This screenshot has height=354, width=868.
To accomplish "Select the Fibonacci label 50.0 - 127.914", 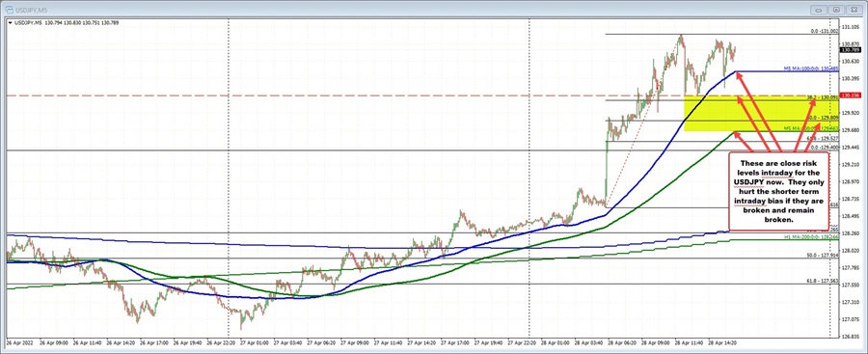I will 822,256.
